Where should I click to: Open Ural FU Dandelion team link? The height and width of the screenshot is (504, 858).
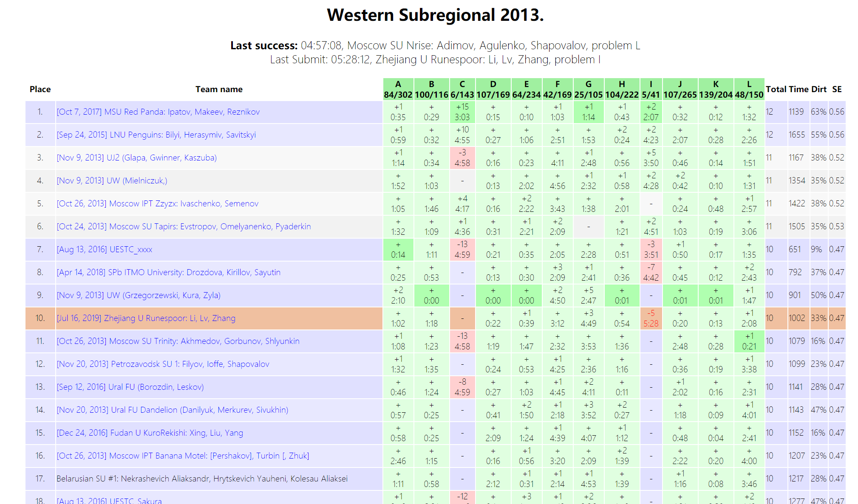172,410
